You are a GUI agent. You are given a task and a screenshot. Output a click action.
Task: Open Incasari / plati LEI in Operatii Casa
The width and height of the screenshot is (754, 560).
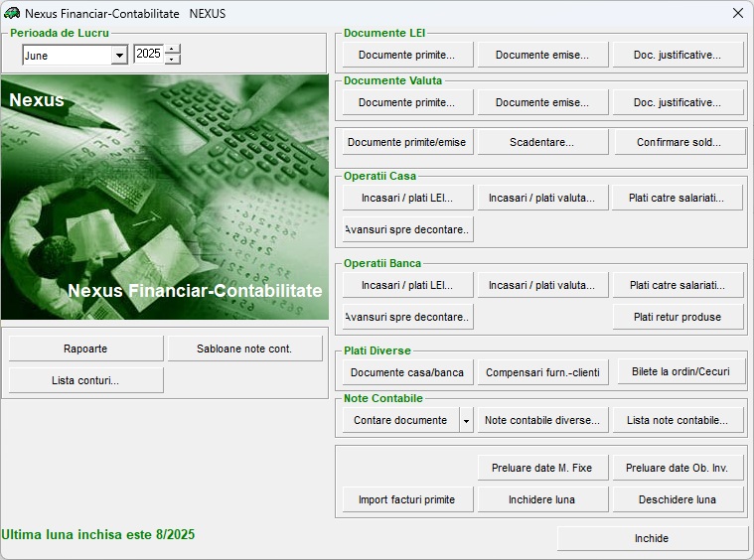point(407,198)
